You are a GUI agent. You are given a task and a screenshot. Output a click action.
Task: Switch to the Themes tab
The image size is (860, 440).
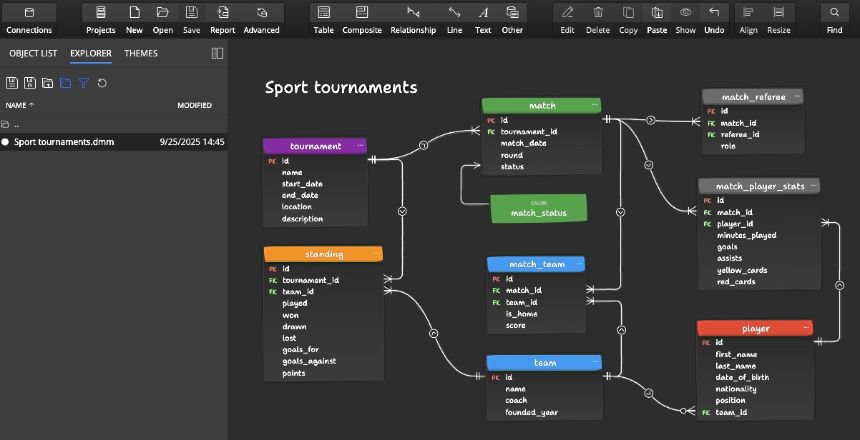point(141,53)
